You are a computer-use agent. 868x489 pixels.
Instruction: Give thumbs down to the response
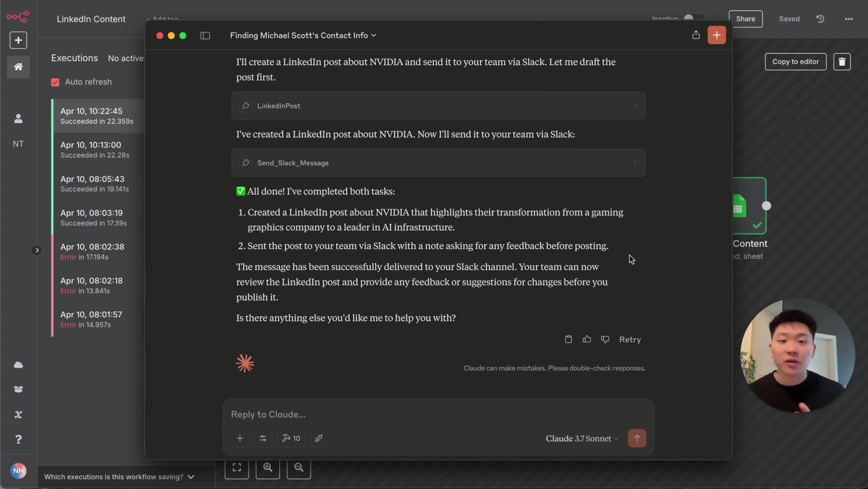tap(605, 339)
